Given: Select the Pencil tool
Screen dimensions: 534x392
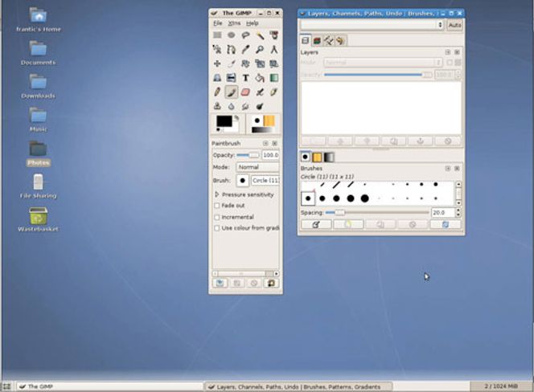Looking at the screenshot, I should [x=217, y=92].
